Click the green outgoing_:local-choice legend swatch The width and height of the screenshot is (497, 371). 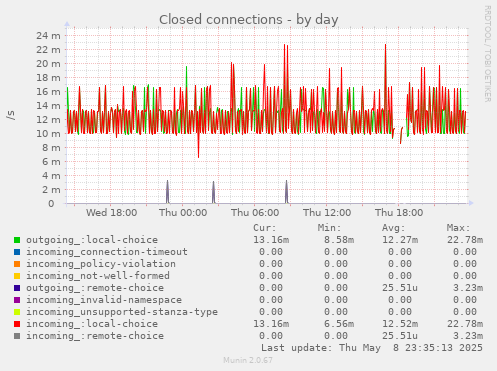coord(17,240)
